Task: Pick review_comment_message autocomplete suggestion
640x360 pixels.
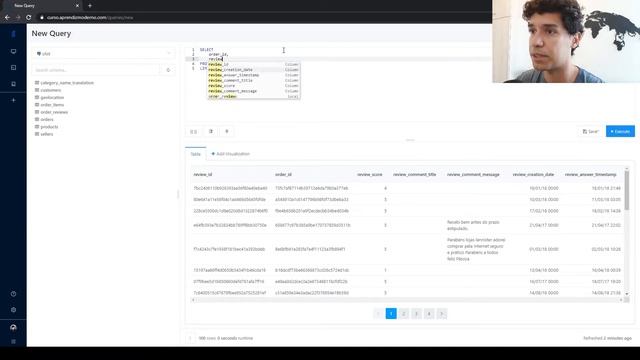Action: pyautogui.click(x=253, y=91)
